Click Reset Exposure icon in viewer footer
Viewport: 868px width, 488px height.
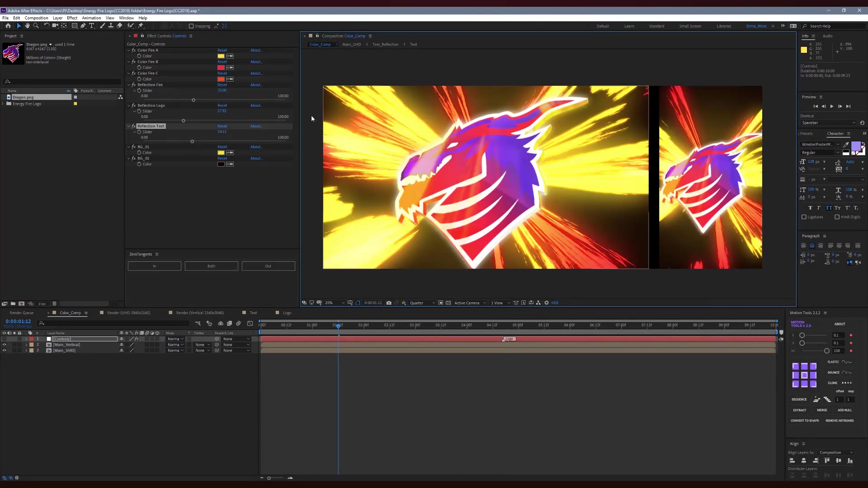(547, 303)
